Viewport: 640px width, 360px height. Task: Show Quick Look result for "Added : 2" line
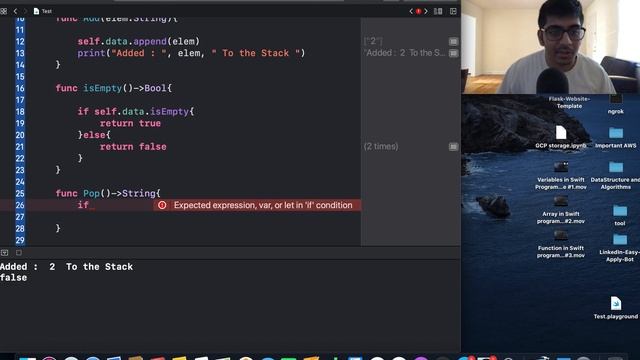tap(453, 53)
